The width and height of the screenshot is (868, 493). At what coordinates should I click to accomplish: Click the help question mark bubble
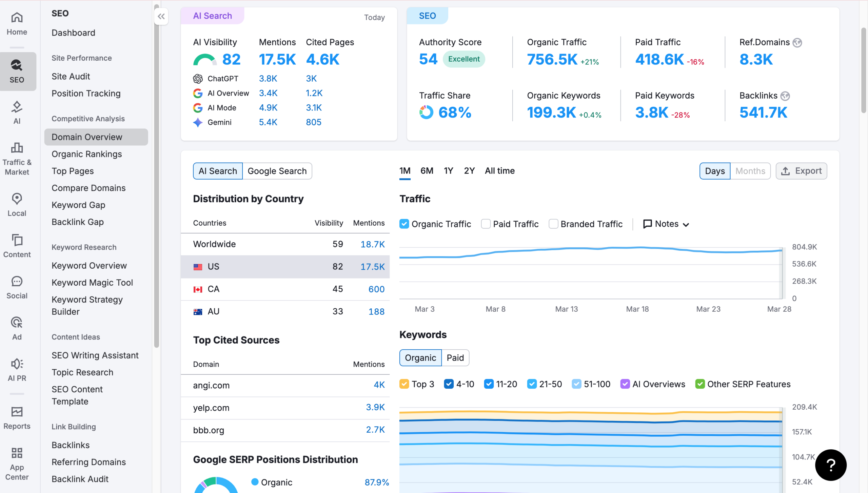pos(830,465)
